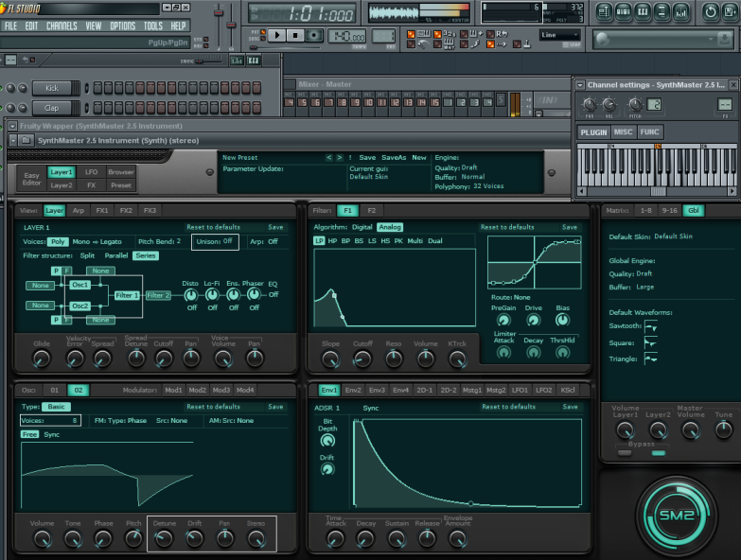
Task: Click the Save project disk icon
Action: coord(731,11)
